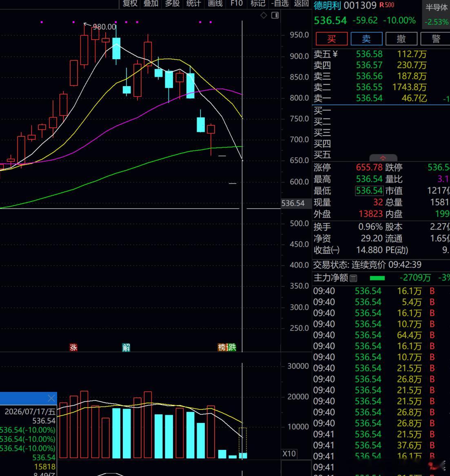Click the 解 event marker on the chart
This screenshot has height=476, width=450.
tap(126, 347)
